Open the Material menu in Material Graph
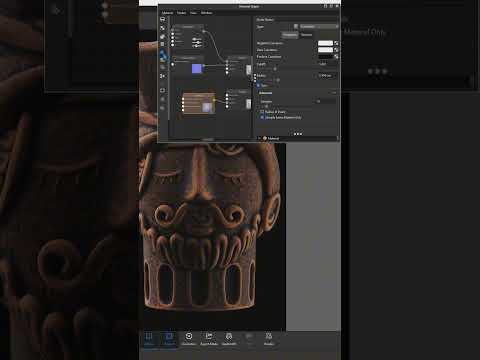Image resolution: width=480 pixels, height=360 pixels. pos(167,13)
